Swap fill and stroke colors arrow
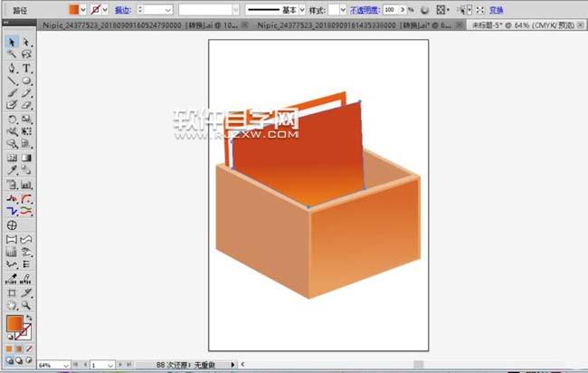 click(x=29, y=318)
